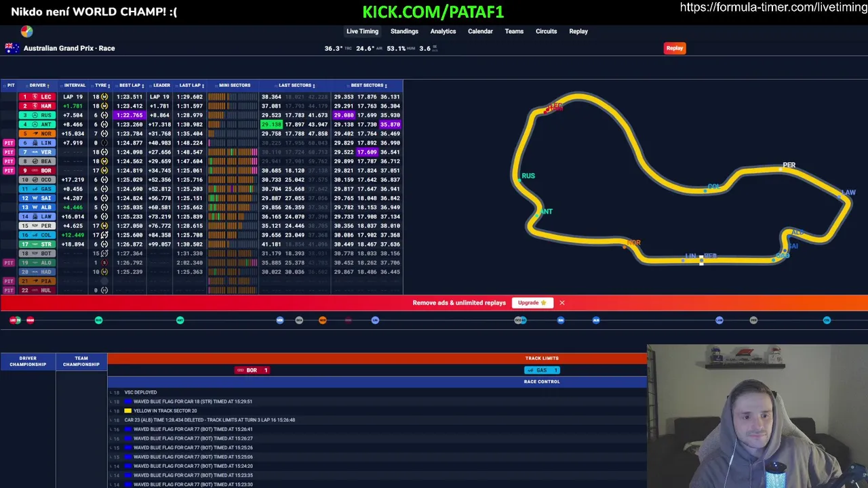868x488 pixels.
Task: Click Hamilton's HAM driver badge
Action: (37, 106)
